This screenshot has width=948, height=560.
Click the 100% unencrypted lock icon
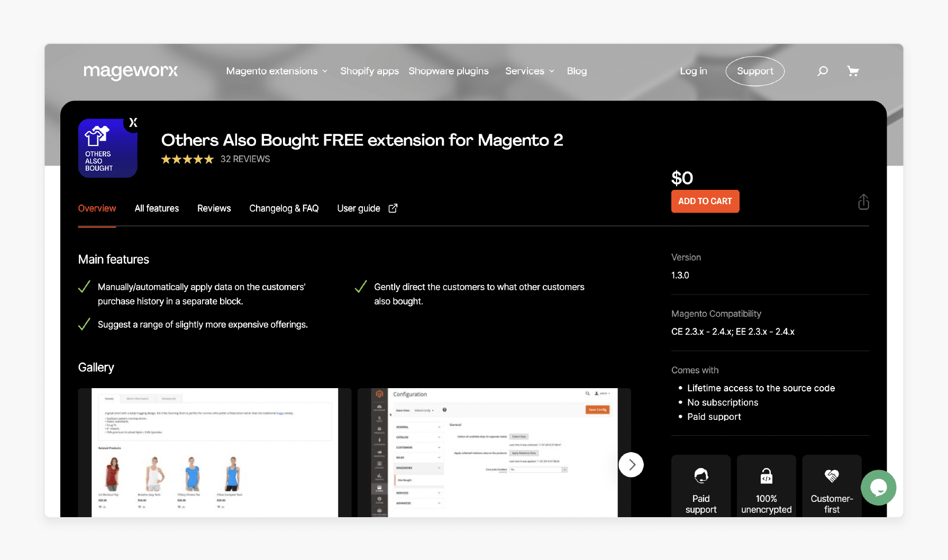coord(766,476)
